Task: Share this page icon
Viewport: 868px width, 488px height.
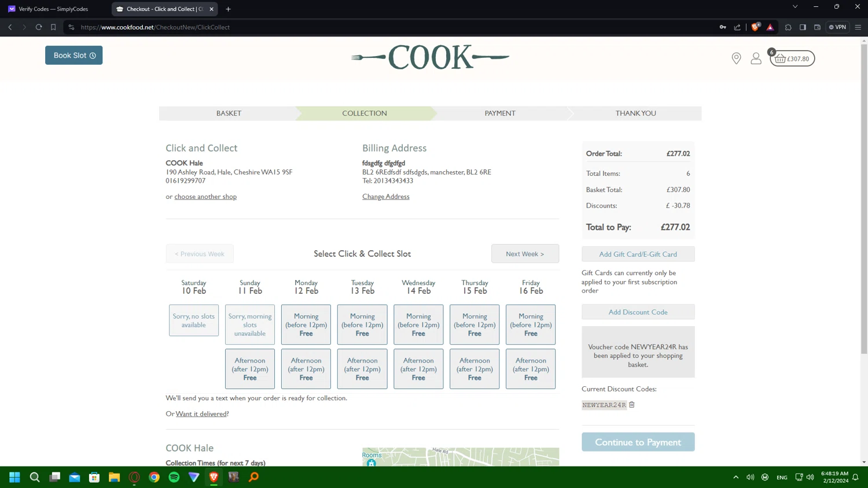Action: (737, 27)
